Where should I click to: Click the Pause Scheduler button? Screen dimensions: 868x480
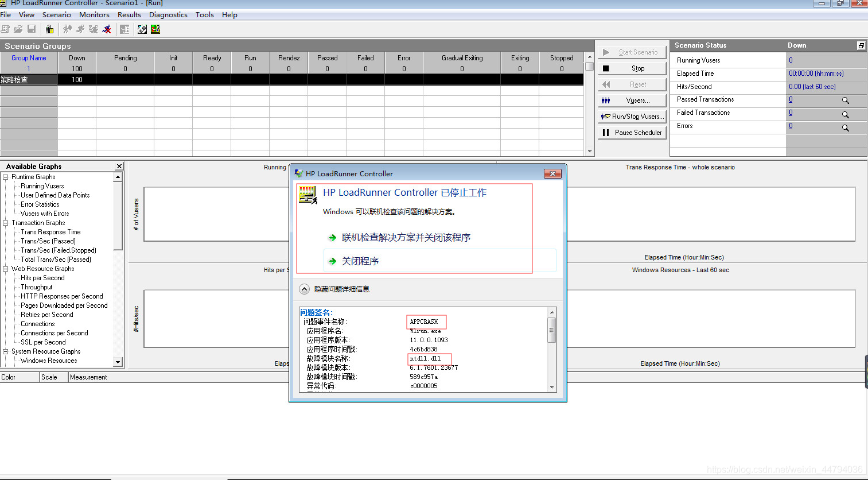click(632, 133)
